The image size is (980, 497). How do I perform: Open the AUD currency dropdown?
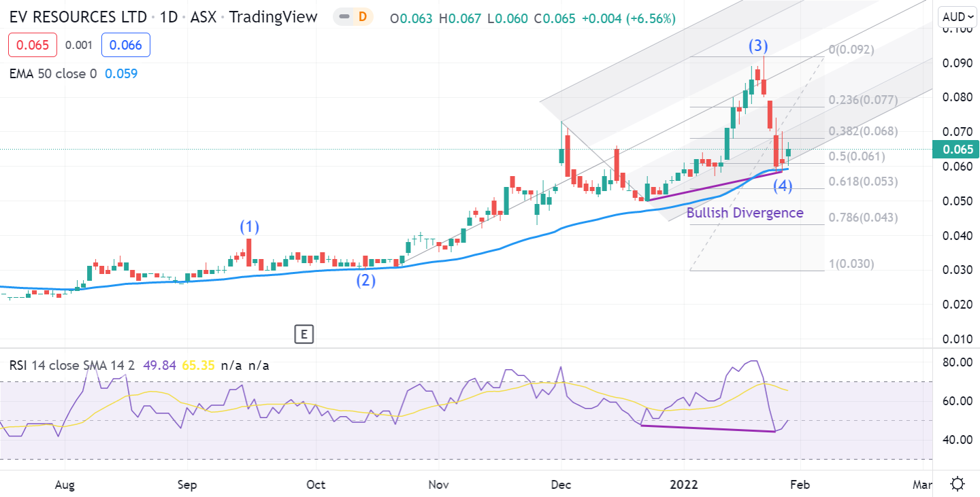[x=958, y=17]
